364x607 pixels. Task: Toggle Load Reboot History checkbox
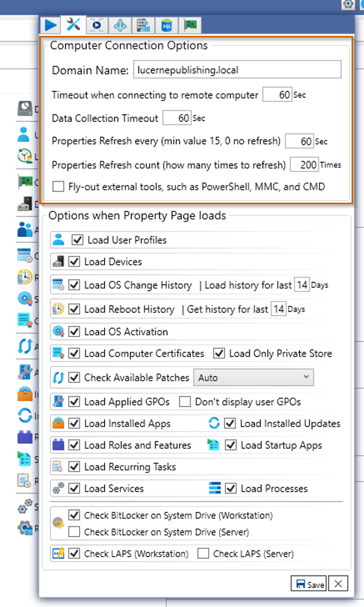pyautogui.click(x=74, y=309)
